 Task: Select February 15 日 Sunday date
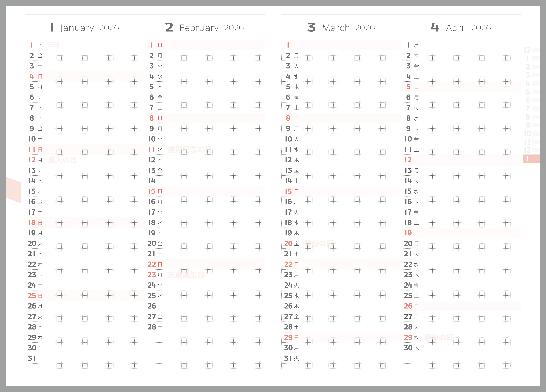(156, 191)
